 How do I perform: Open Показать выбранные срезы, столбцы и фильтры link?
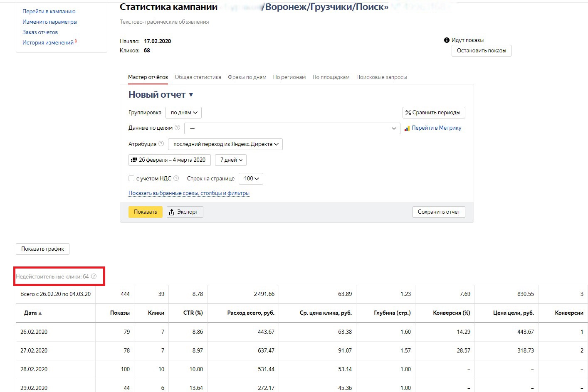click(189, 193)
